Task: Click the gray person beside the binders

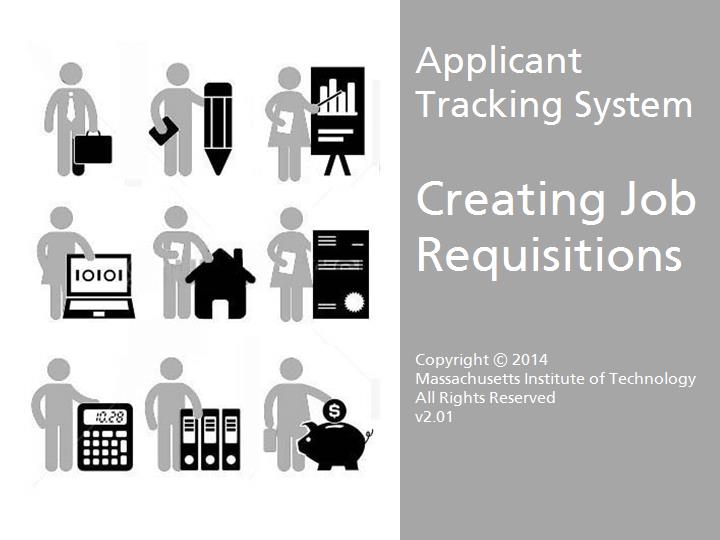Action: point(167,412)
